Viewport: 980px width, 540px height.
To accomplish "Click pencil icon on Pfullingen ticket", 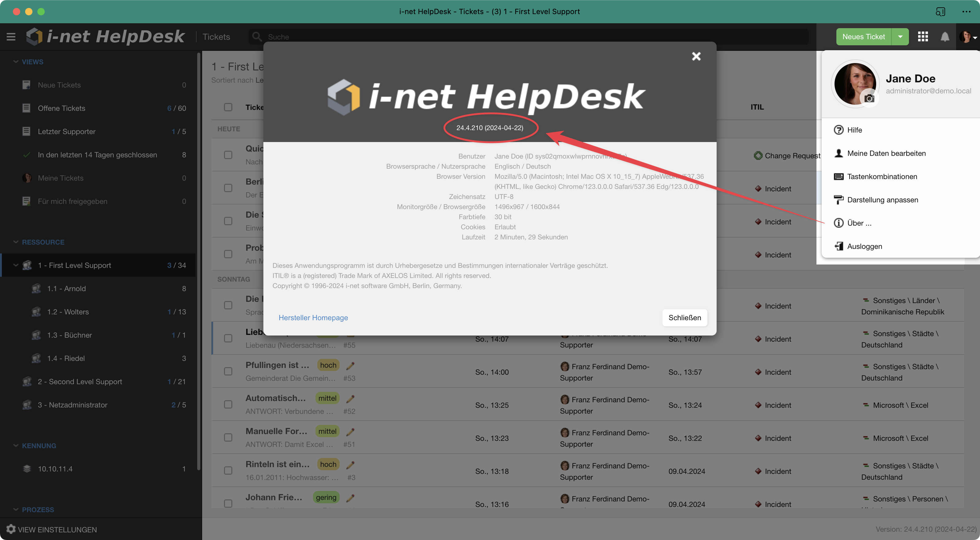I will coord(350,366).
